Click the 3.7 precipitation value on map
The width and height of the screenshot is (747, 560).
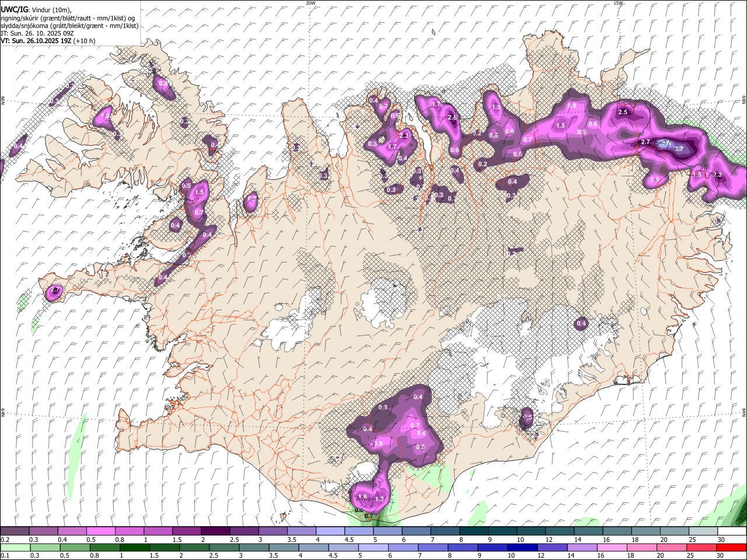[x=679, y=149]
